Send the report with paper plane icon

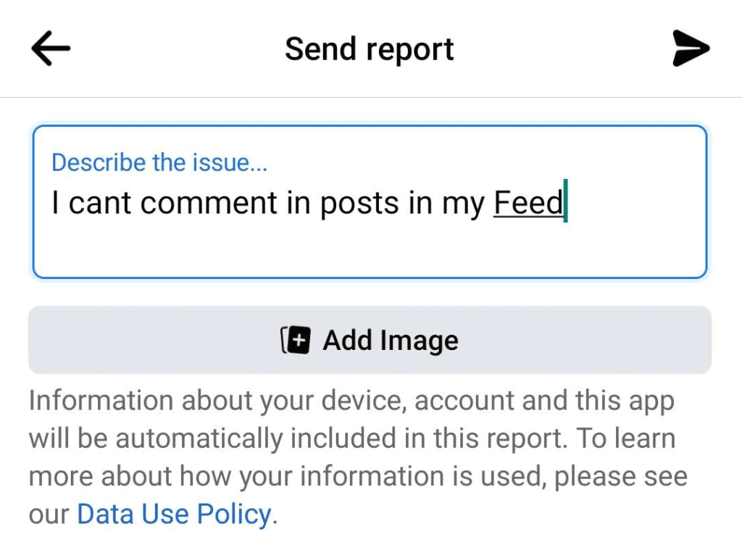(691, 49)
